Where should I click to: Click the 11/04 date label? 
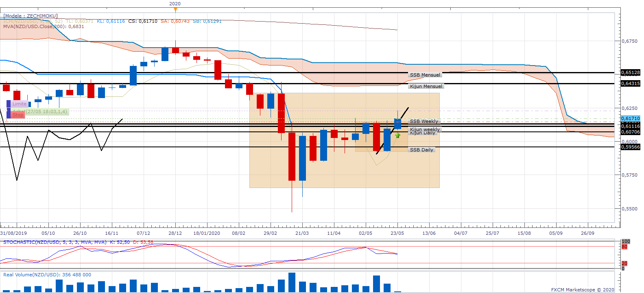(334, 233)
